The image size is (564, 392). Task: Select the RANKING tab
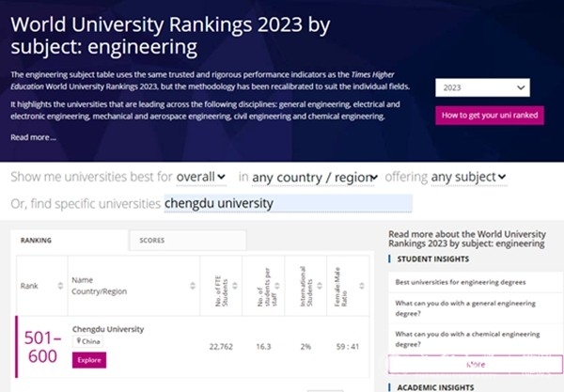pos(69,241)
